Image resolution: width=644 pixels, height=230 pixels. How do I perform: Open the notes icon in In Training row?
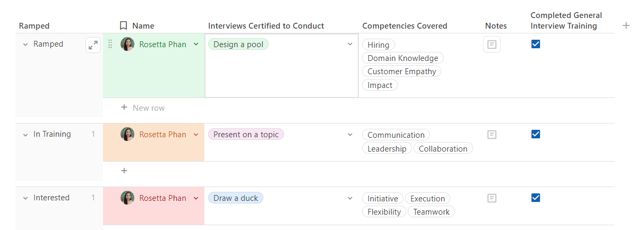coord(492,135)
